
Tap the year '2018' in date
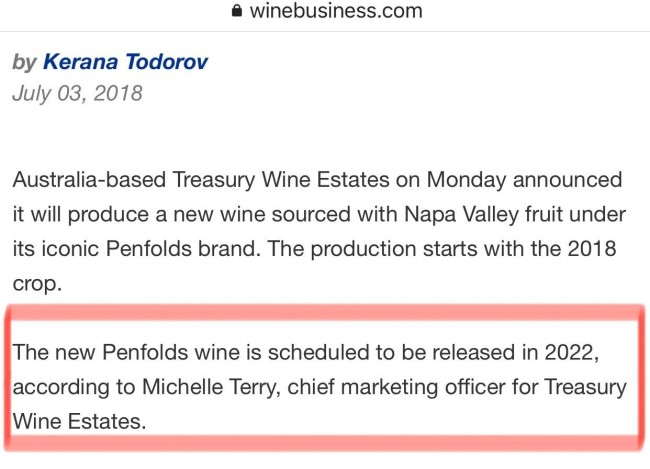click(118, 93)
